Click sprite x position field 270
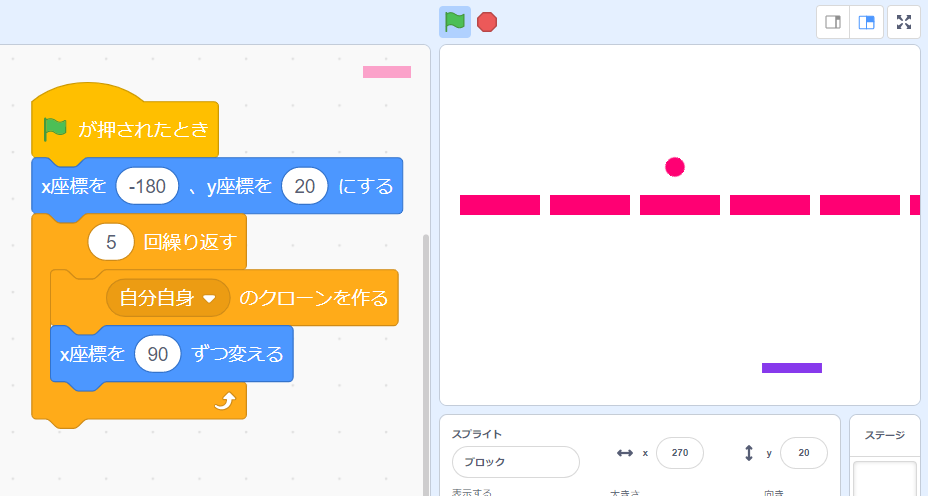This screenshot has width=928, height=496. pos(679,453)
